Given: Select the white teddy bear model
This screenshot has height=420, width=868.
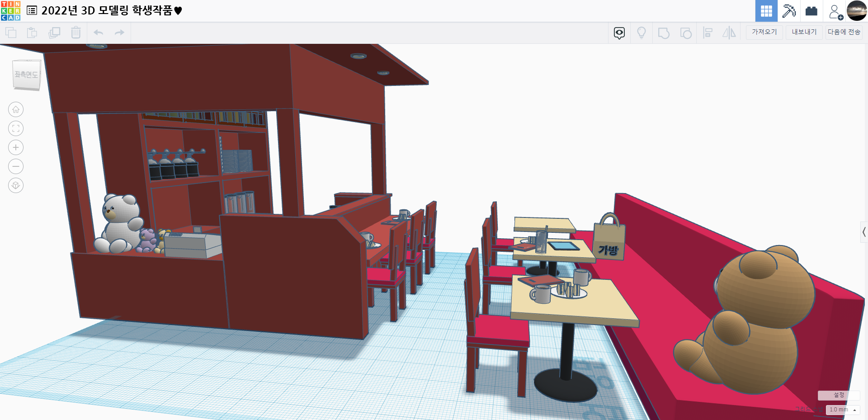Looking at the screenshot, I should 121,224.
